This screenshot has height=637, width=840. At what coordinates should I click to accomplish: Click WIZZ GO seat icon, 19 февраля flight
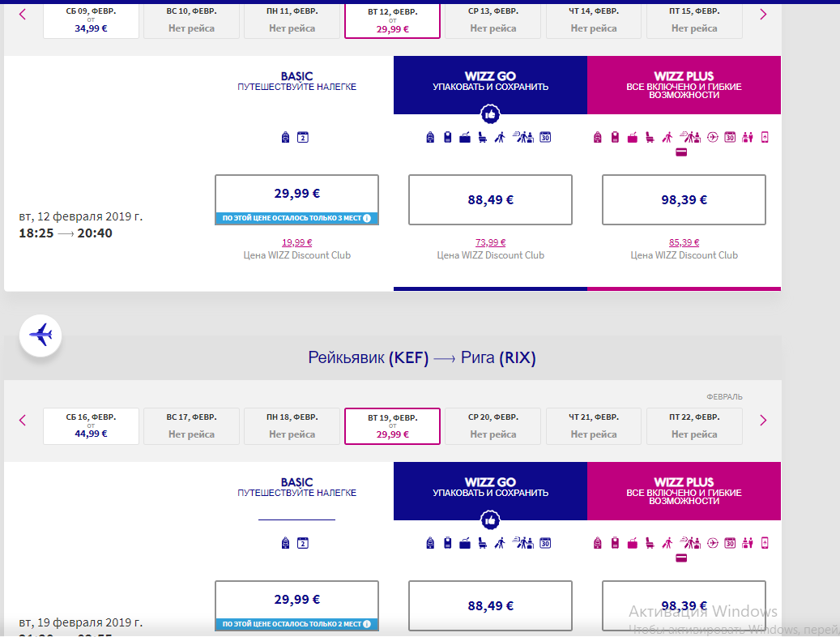(x=482, y=543)
